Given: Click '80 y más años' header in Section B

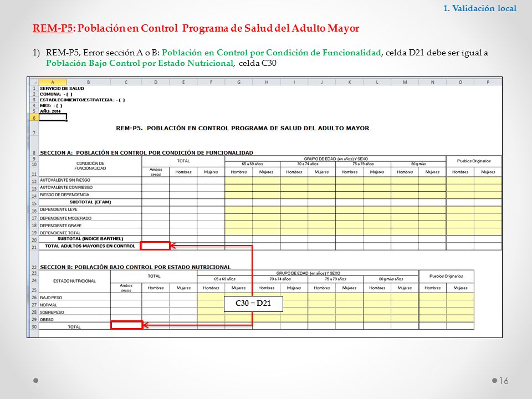Looking at the screenshot, I should [x=391, y=279].
